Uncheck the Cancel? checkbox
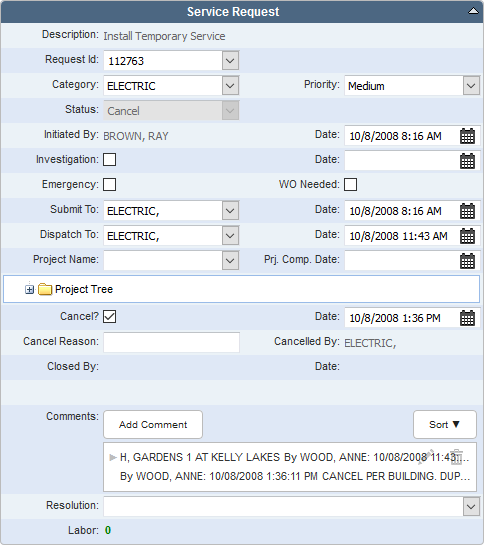The height and width of the screenshot is (545, 484). [110, 317]
